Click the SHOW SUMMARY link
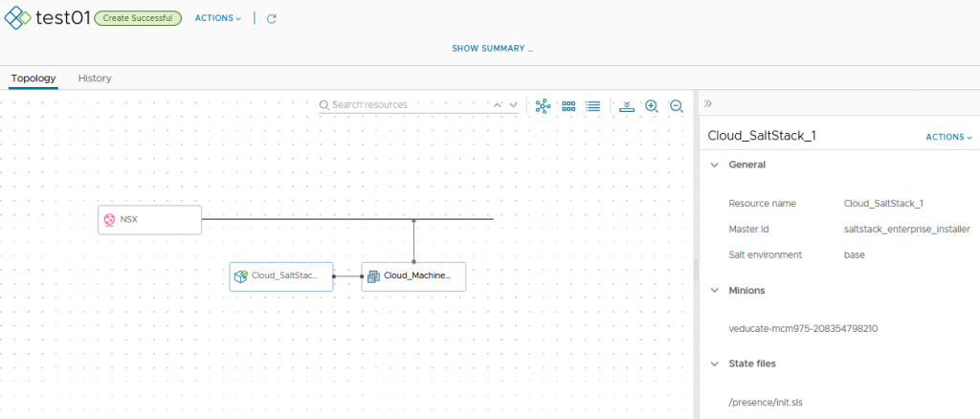Screen dimensions: 980x419 click(493, 48)
